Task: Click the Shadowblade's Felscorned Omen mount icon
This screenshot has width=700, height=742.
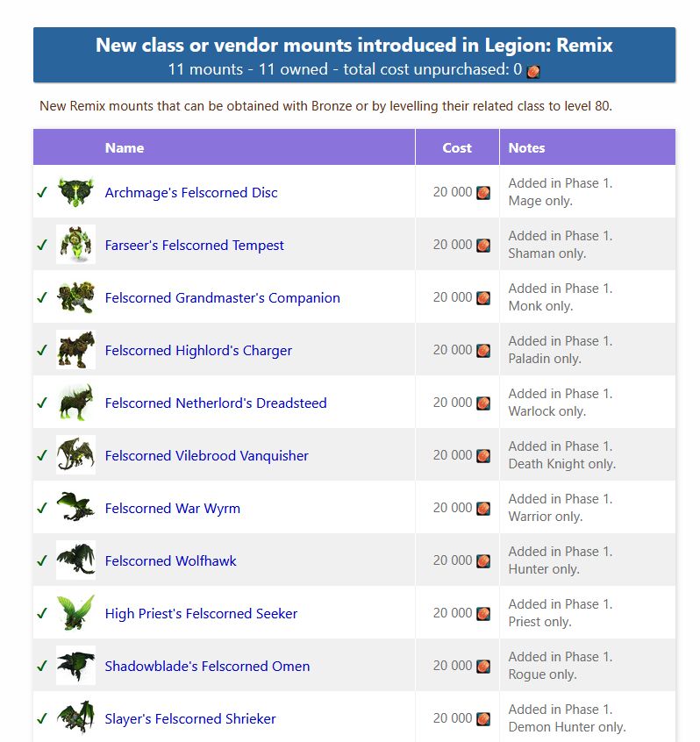Action: [75, 665]
